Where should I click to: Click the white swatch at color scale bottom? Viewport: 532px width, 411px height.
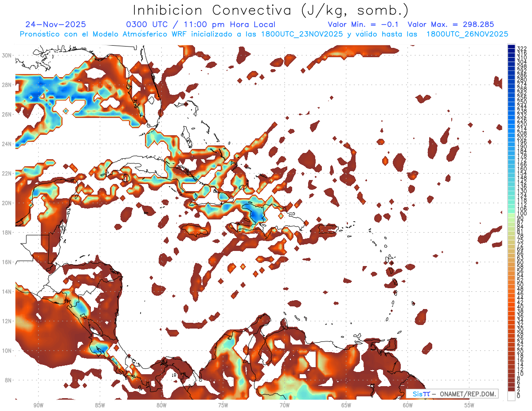pos(511,396)
